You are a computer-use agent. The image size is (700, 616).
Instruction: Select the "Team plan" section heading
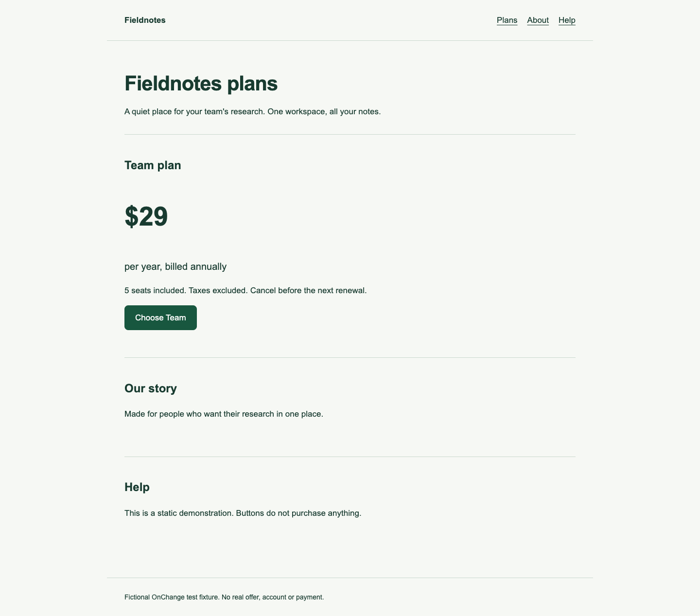pos(153,165)
